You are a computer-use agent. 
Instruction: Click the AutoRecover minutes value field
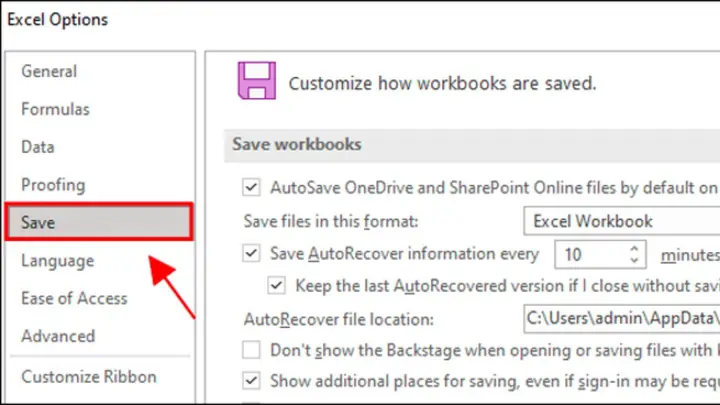pos(589,254)
